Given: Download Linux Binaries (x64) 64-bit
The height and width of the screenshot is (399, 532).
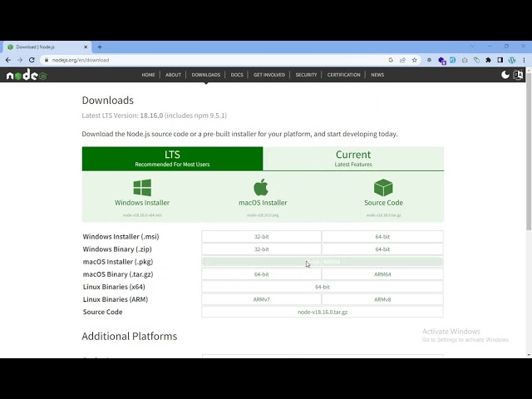Looking at the screenshot, I should (x=323, y=287).
